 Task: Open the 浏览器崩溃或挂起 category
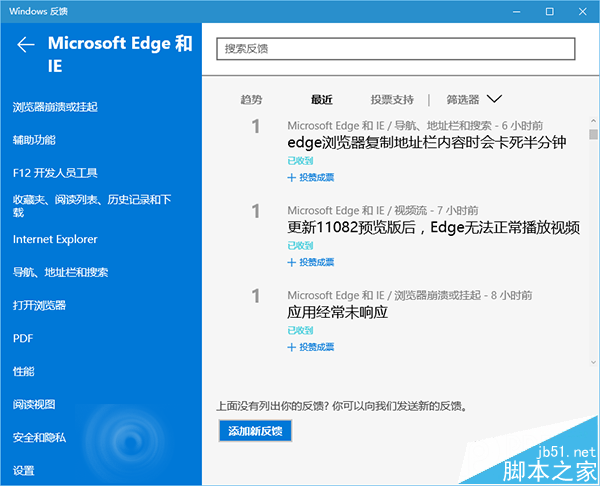click(55, 107)
